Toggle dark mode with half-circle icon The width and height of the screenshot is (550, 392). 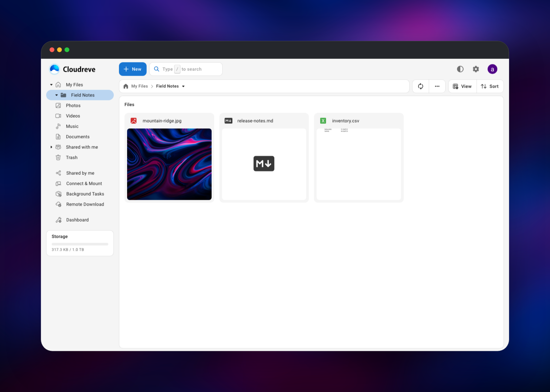pyautogui.click(x=460, y=69)
